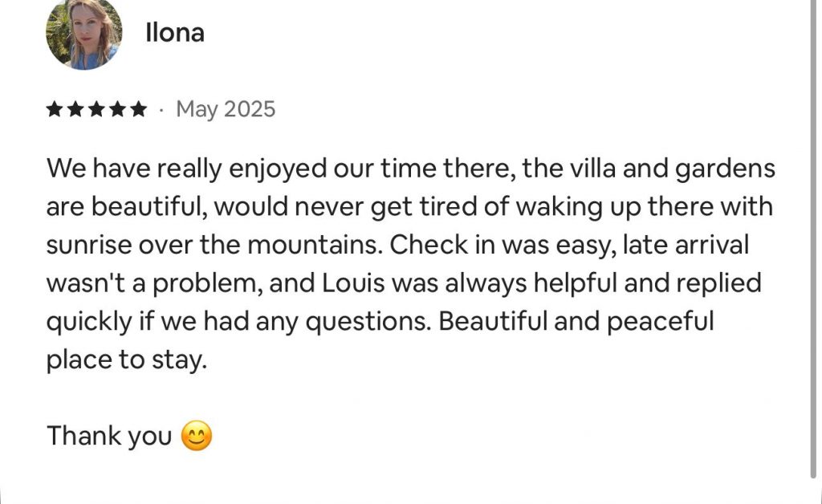Click the first rating star
This screenshot has width=822, height=504.
55,109
